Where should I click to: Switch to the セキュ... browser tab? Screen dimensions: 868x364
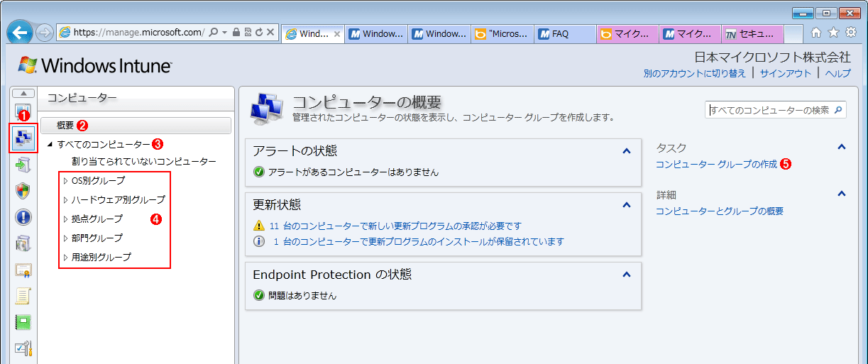coord(752,33)
